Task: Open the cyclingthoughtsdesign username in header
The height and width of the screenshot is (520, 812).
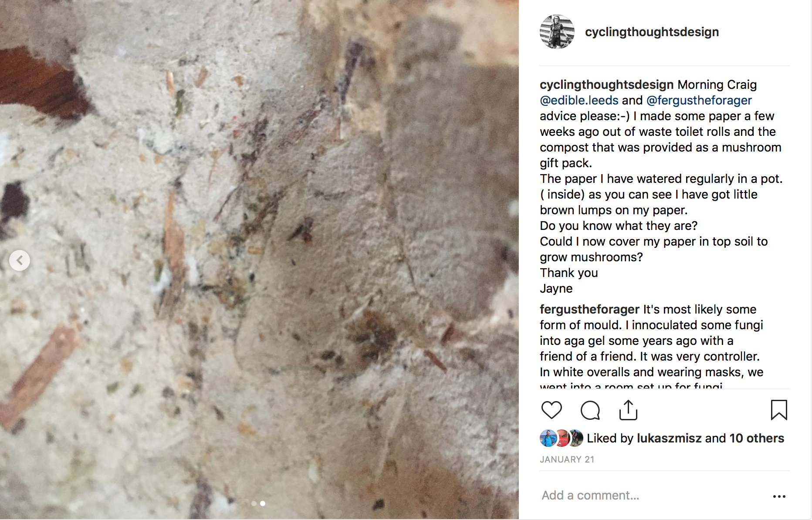Action: pos(652,32)
